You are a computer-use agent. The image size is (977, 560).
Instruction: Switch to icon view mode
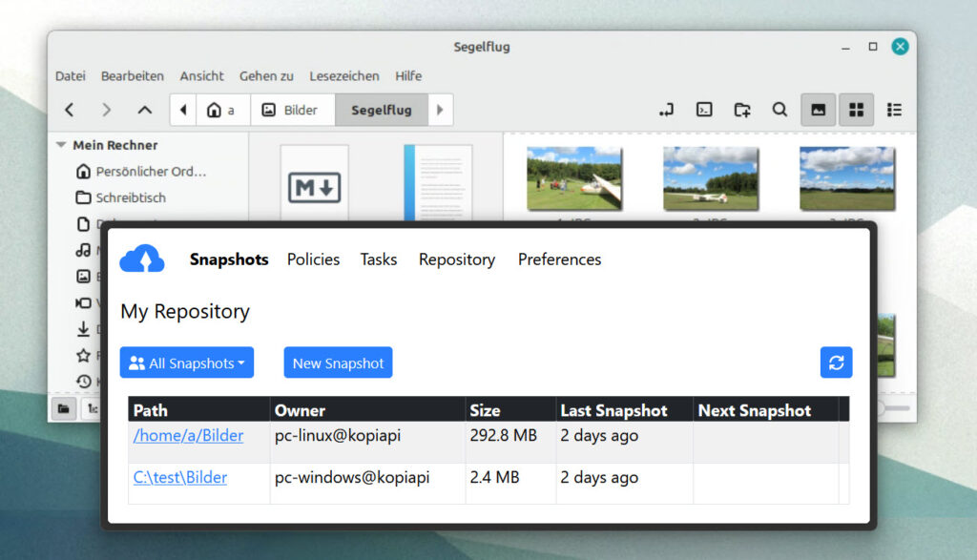click(x=818, y=110)
